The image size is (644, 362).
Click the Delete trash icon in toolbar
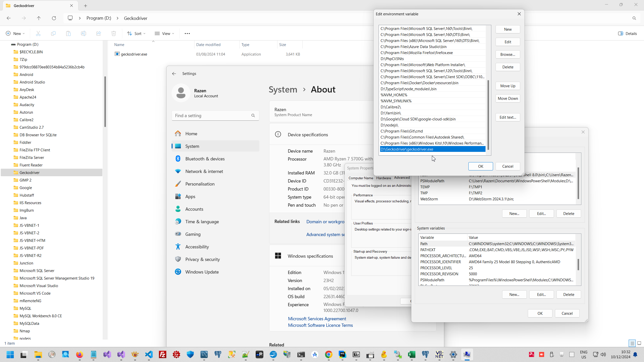click(114, 33)
